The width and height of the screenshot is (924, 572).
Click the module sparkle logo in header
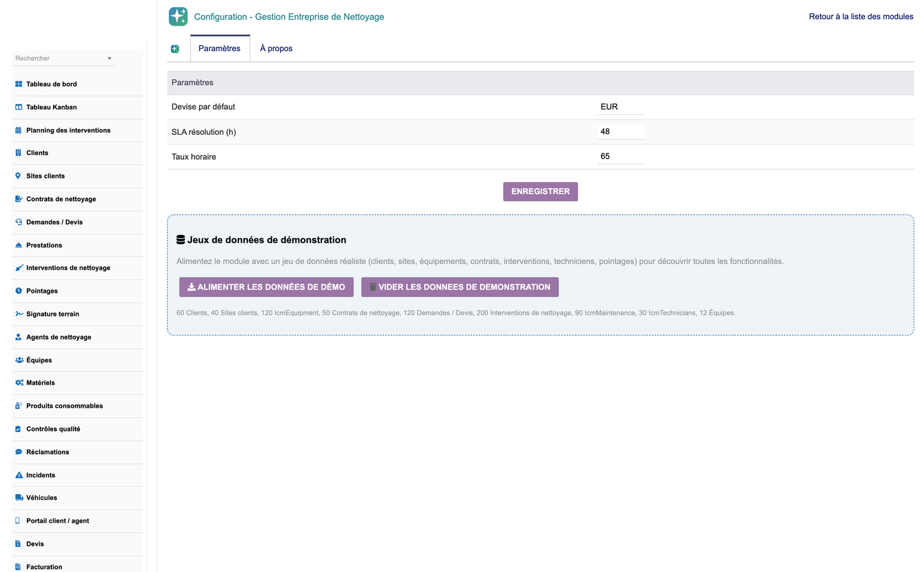[x=178, y=17]
